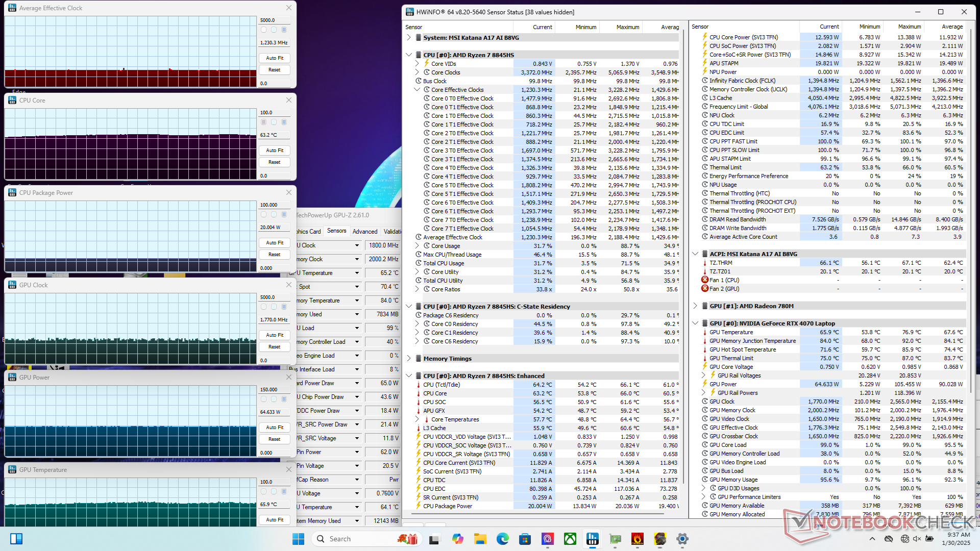Open the GPU-Z Memory Used sensor dropdown arrow
Screen dimensions: 980x551
click(x=357, y=314)
